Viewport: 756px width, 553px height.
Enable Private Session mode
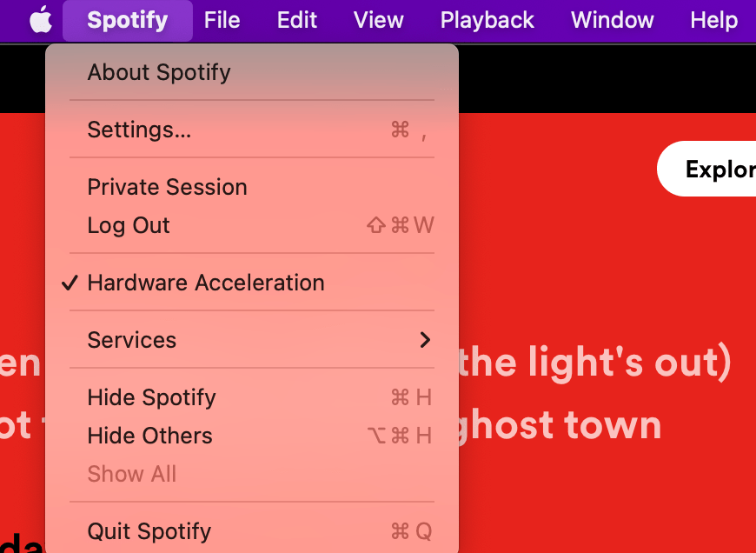tap(167, 187)
